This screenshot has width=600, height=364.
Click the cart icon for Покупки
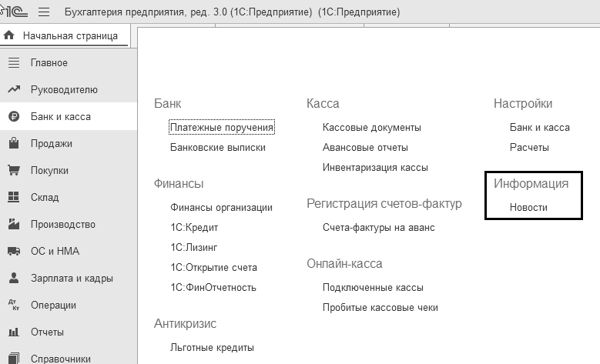(x=14, y=170)
